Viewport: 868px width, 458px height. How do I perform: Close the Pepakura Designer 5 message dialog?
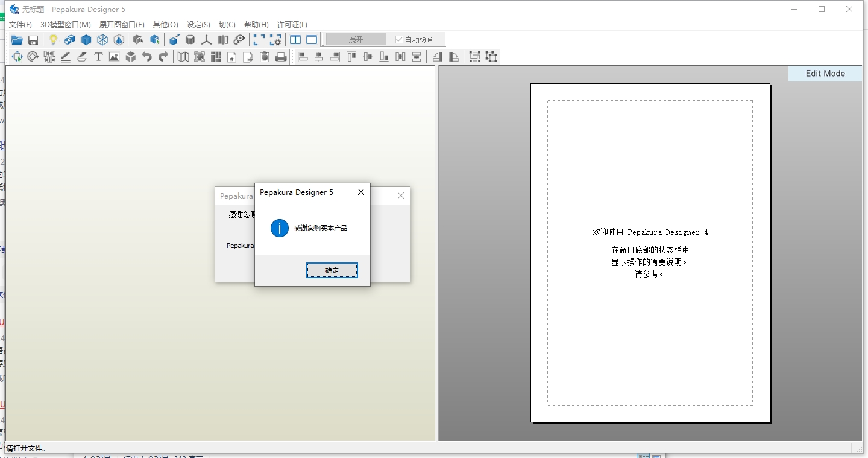click(360, 192)
